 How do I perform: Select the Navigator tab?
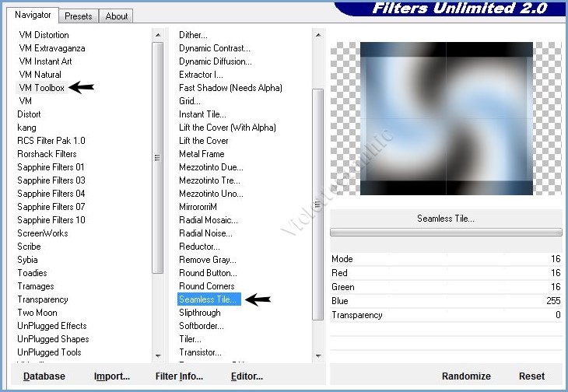[33, 15]
